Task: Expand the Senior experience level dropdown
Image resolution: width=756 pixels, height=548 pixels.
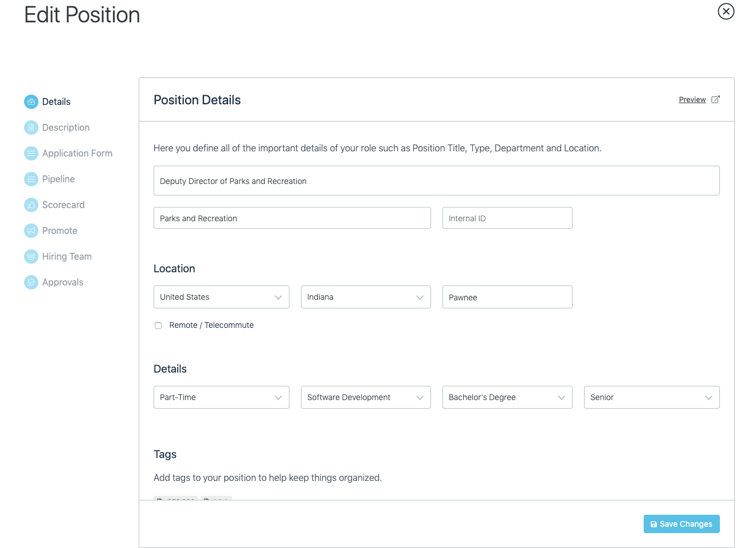Action: tap(652, 397)
